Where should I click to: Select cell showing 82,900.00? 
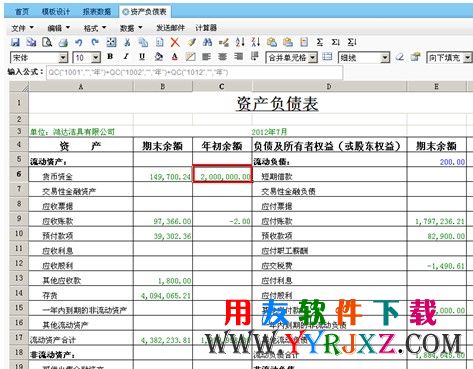pos(437,234)
